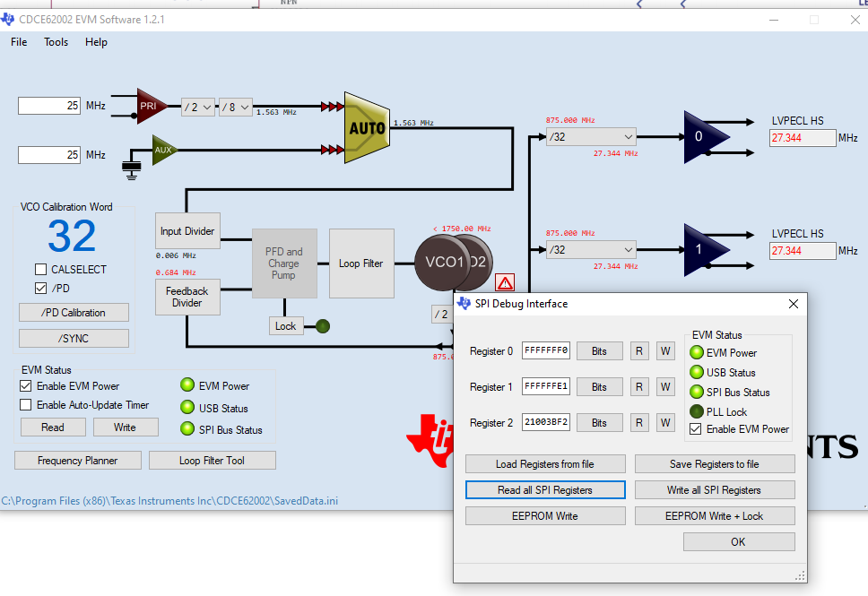Viewport: 868px width, 596px height.
Task: Open the Loop Filter Tool
Action: click(x=212, y=461)
